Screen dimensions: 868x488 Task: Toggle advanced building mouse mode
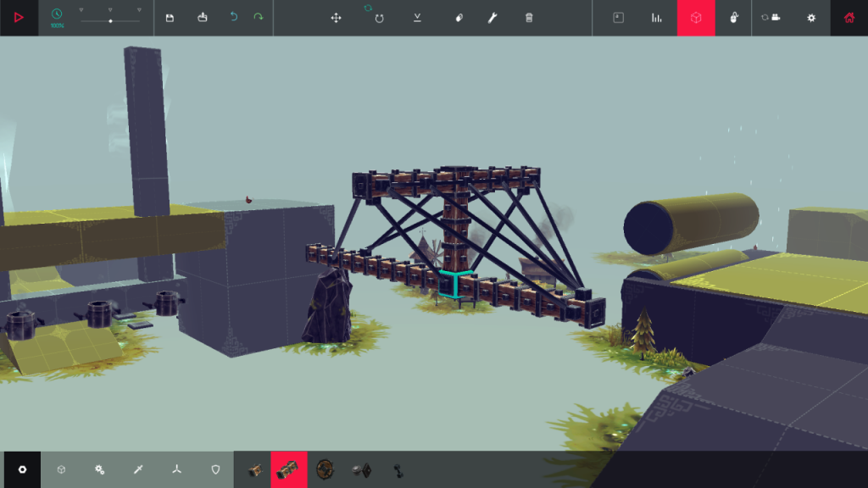pyautogui.click(x=734, y=18)
